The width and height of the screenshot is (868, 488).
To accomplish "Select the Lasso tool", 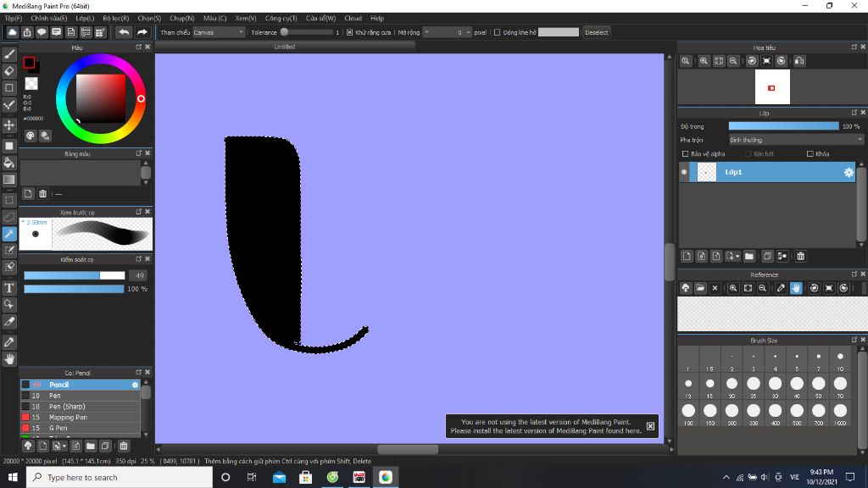I will pyautogui.click(x=9, y=217).
